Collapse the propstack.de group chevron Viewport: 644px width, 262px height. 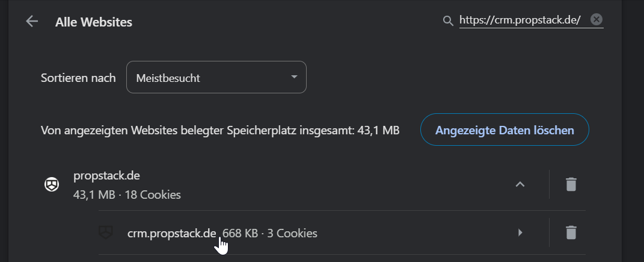520,184
